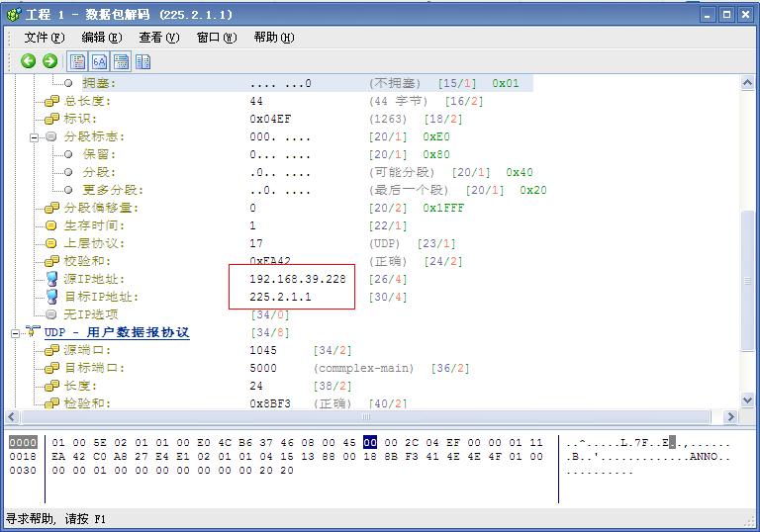Click the gray icon beside 分段标志
This screenshot has height=532, width=760.
tap(50, 136)
